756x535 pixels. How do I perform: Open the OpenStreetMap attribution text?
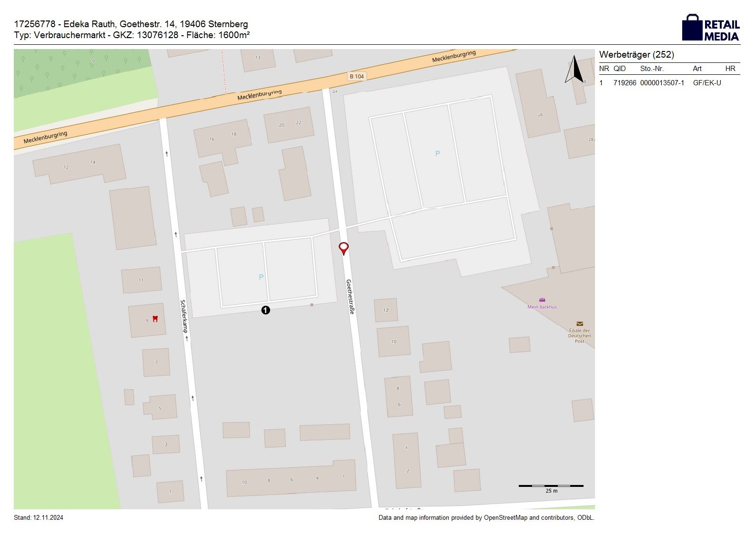pos(486,517)
